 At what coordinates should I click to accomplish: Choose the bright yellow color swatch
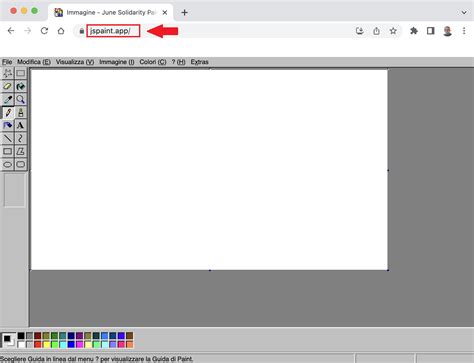[46, 344]
